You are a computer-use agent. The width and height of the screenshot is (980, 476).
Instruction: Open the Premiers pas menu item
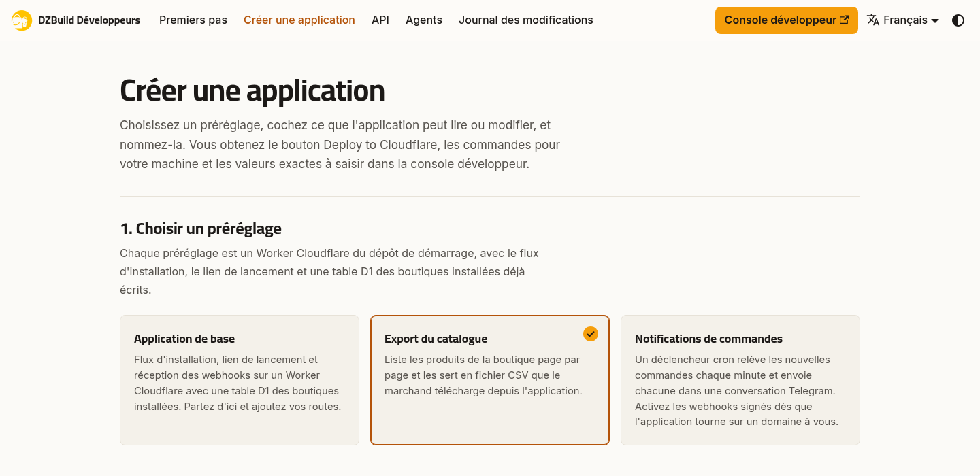pyautogui.click(x=193, y=20)
